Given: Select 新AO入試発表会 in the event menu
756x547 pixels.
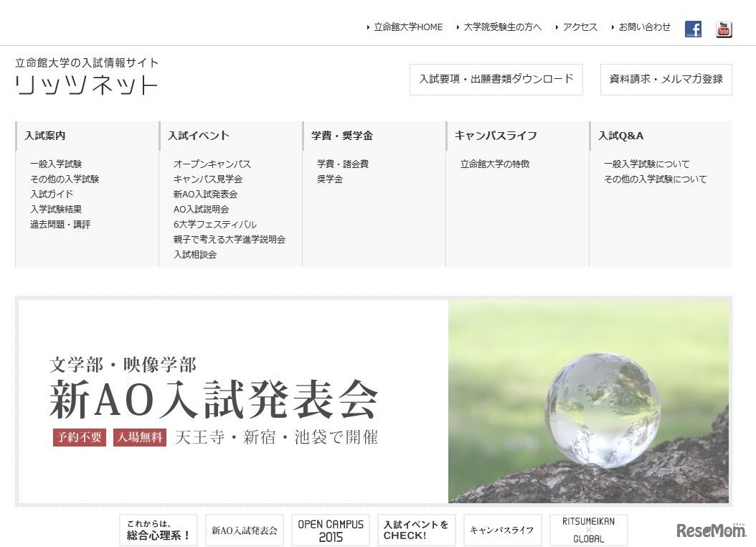Looking at the screenshot, I should [x=205, y=194].
